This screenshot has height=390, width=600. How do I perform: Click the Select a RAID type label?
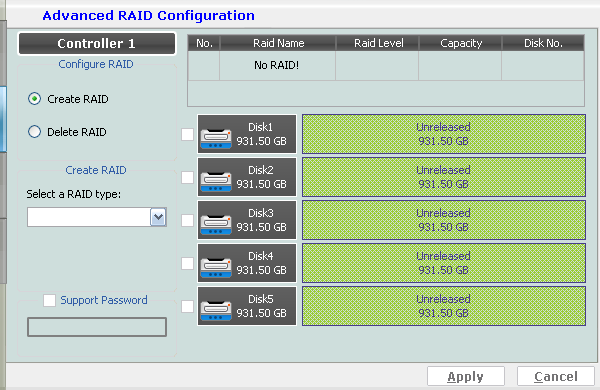click(73, 194)
